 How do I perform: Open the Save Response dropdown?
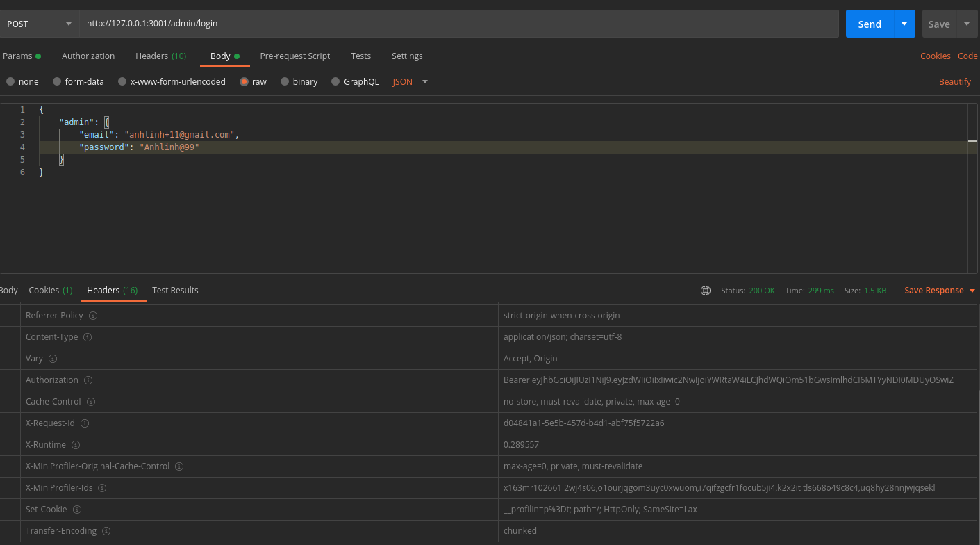coord(972,290)
